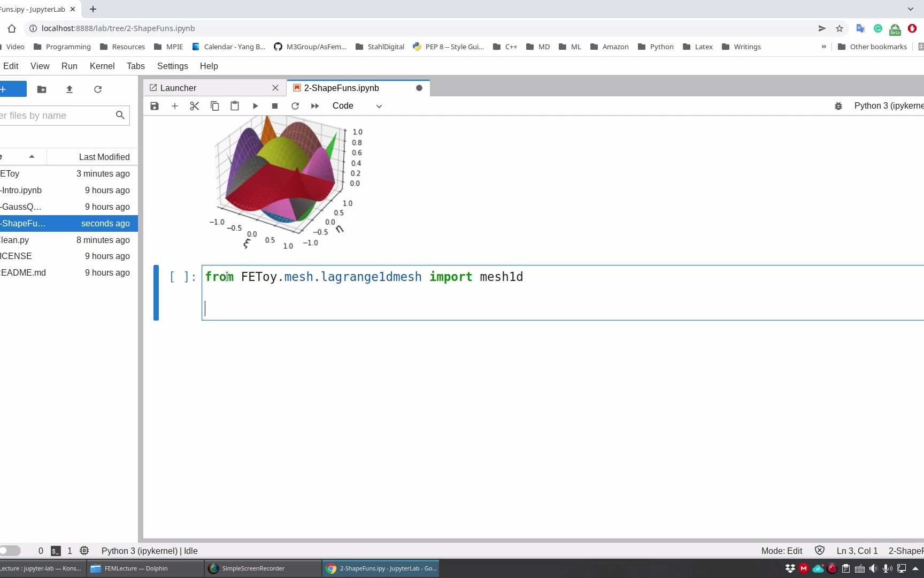Image resolution: width=924 pixels, height=578 pixels.
Task: Select the GaussQ notebook file row
Action: coord(69,207)
